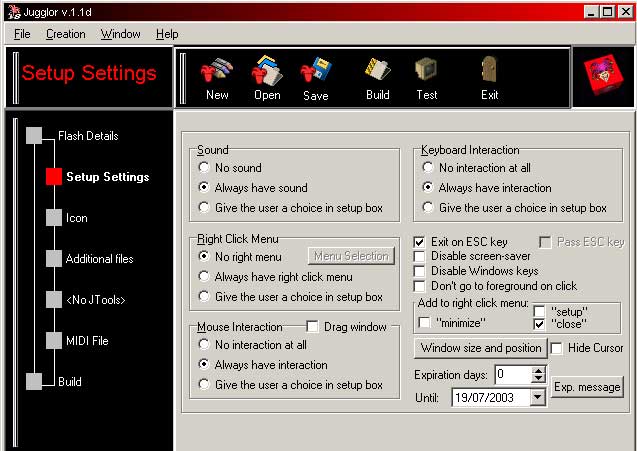Decrease Expiration days with down arrow

[539, 379]
